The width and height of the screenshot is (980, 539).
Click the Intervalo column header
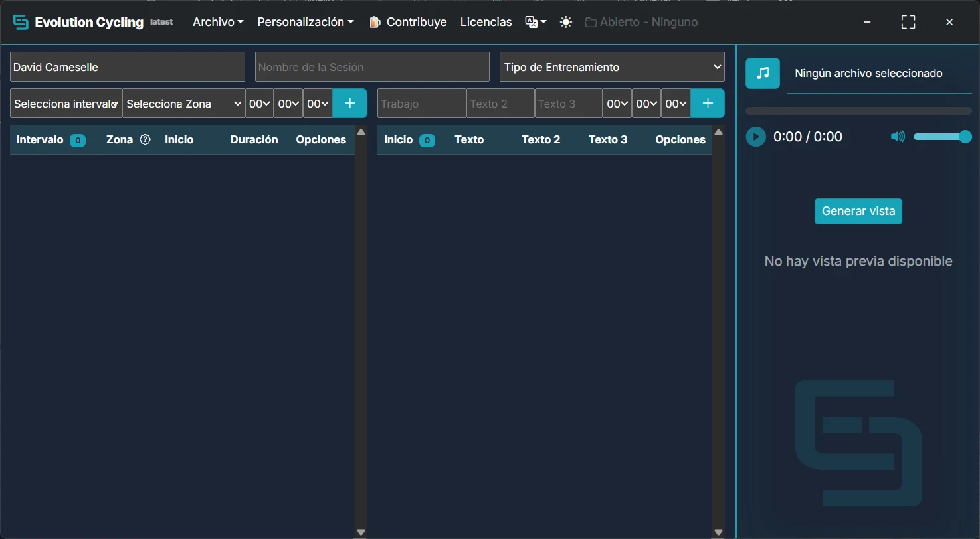pos(40,139)
